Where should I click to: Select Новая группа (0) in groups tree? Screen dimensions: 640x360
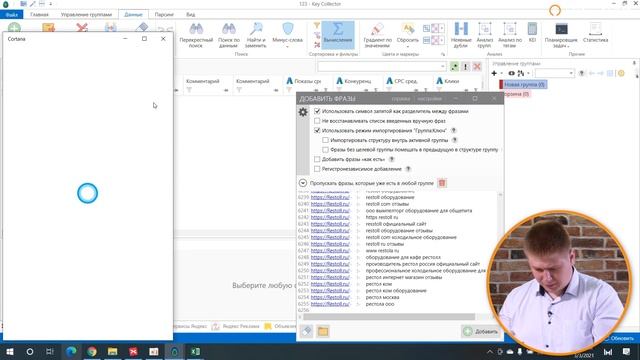coord(524,84)
